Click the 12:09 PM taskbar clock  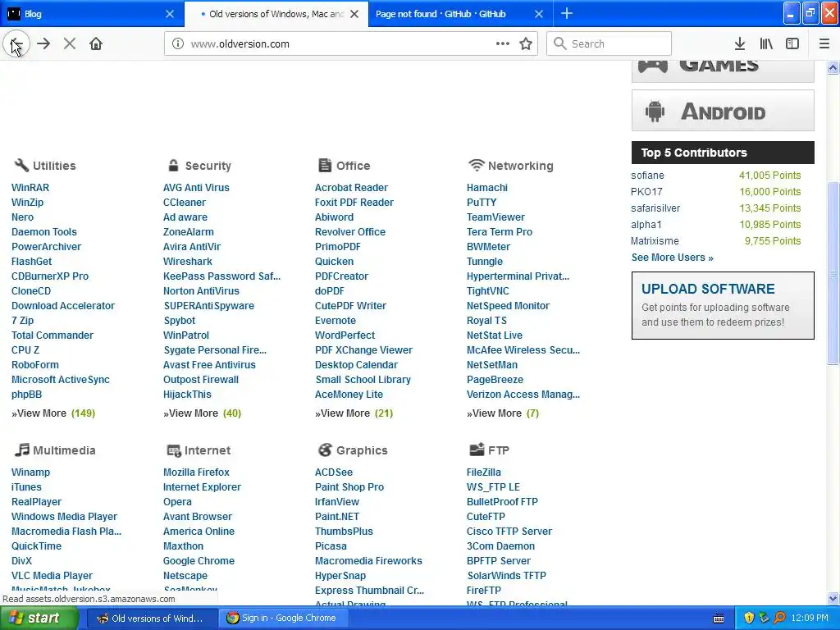point(810,619)
